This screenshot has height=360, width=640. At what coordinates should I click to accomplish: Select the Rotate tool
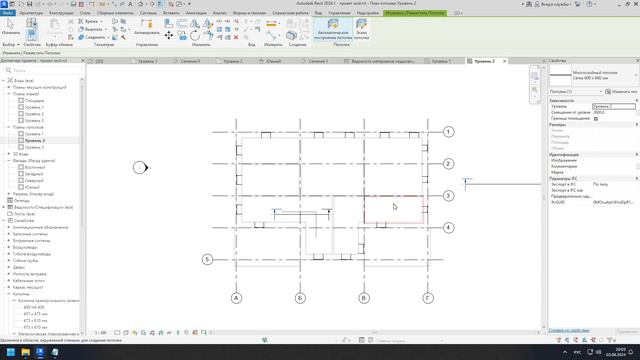(x=195, y=36)
